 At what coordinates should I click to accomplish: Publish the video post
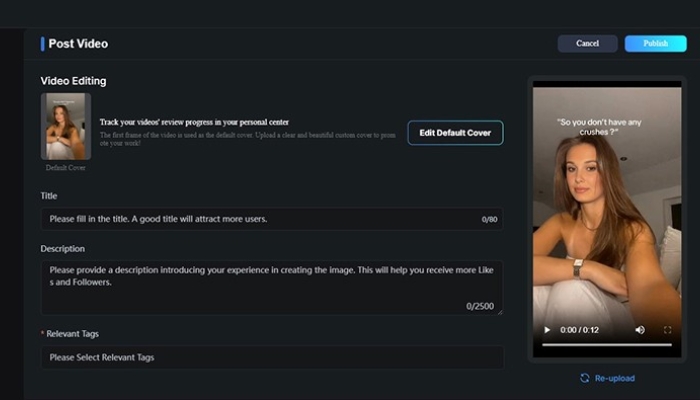point(655,44)
